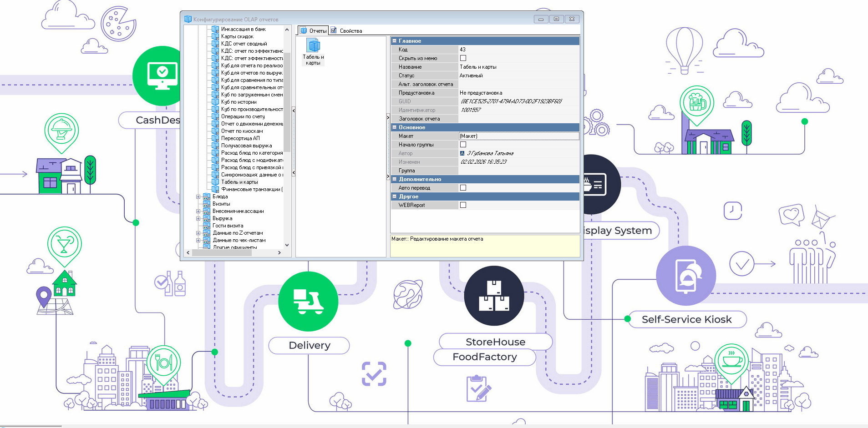Click the Гости визита folder icon
868x428 pixels.
(x=207, y=226)
